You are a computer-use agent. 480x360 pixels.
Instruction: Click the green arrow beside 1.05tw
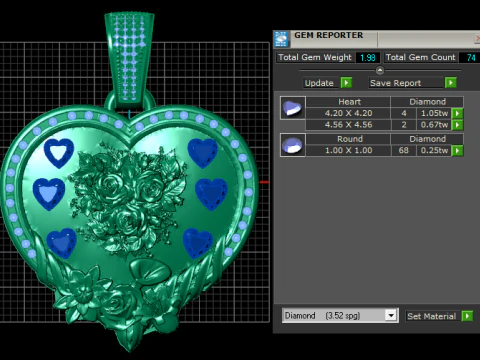pos(457,113)
